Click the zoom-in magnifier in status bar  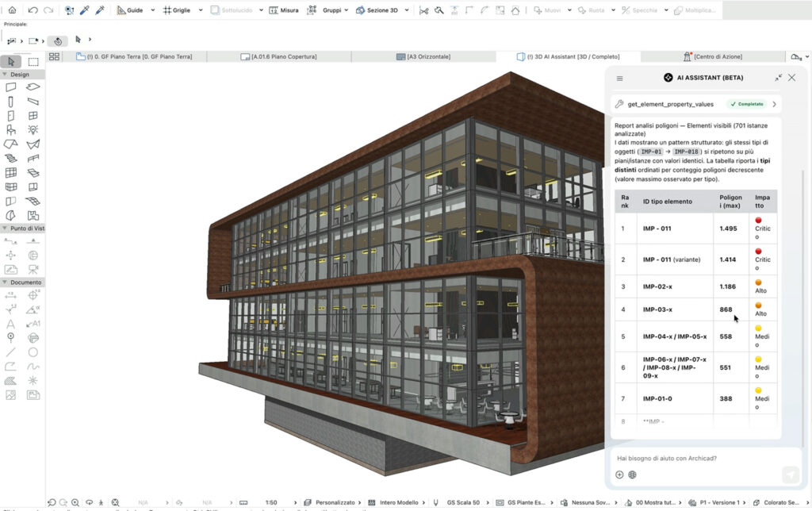(75, 503)
